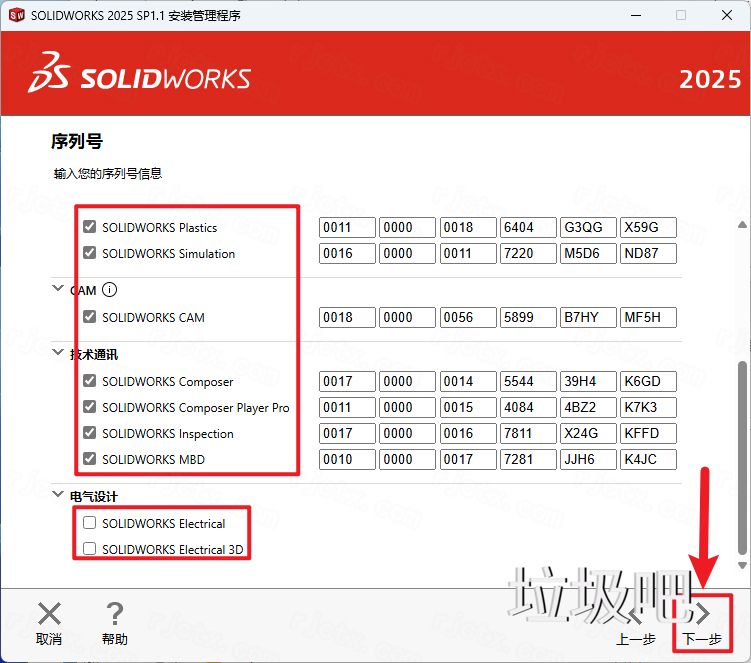Click the 下一步 next label
The height and width of the screenshot is (663, 751).
click(x=702, y=639)
